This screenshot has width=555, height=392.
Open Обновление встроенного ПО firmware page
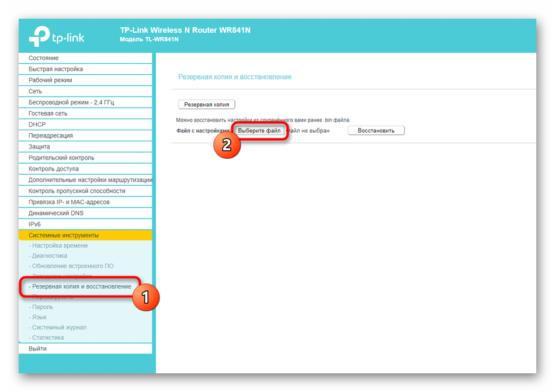tap(72, 266)
